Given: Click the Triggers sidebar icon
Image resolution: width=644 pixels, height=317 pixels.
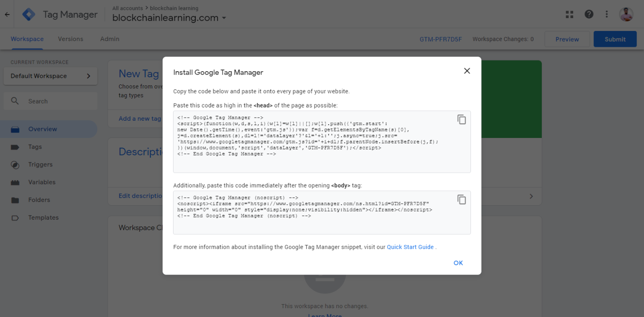Looking at the screenshot, I should pyautogui.click(x=15, y=164).
